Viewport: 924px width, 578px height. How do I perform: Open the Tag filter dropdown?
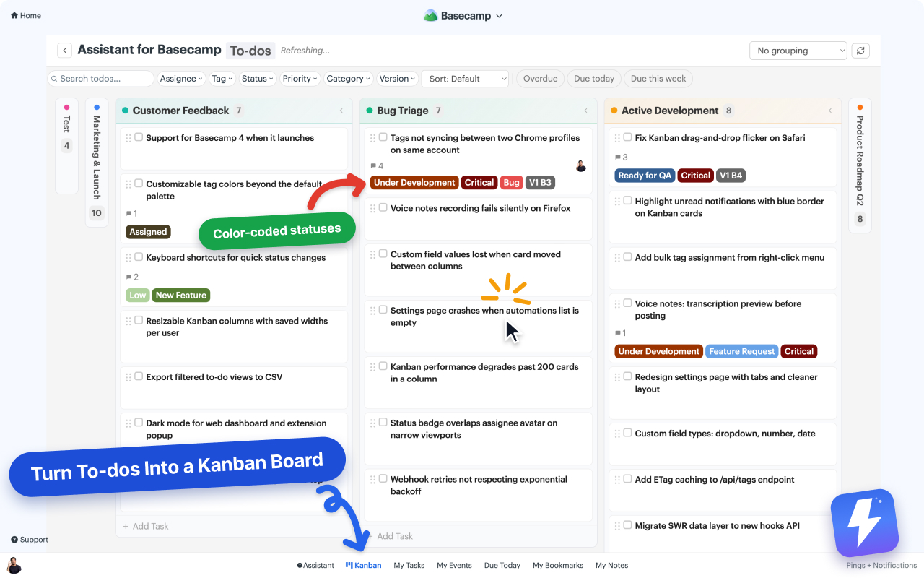[222, 79]
